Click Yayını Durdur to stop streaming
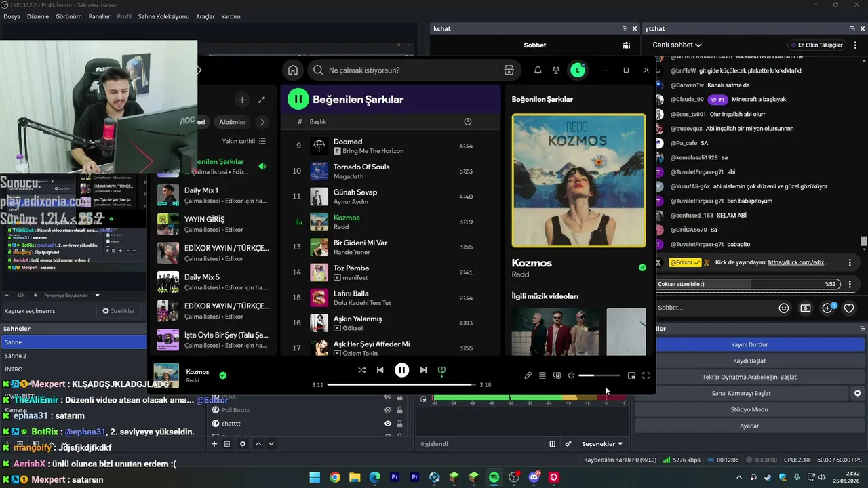The height and width of the screenshot is (488, 868). click(749, 344)
